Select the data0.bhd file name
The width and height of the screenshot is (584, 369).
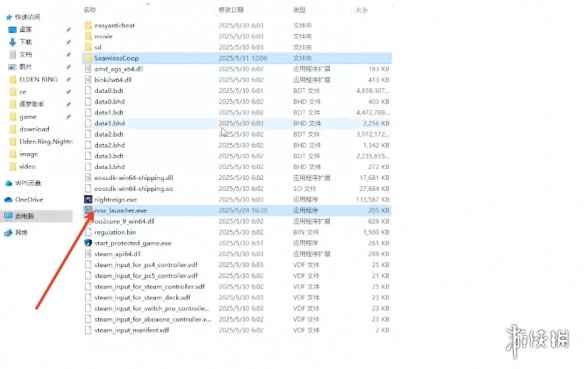pyautogui.click(x=110, y=101)
